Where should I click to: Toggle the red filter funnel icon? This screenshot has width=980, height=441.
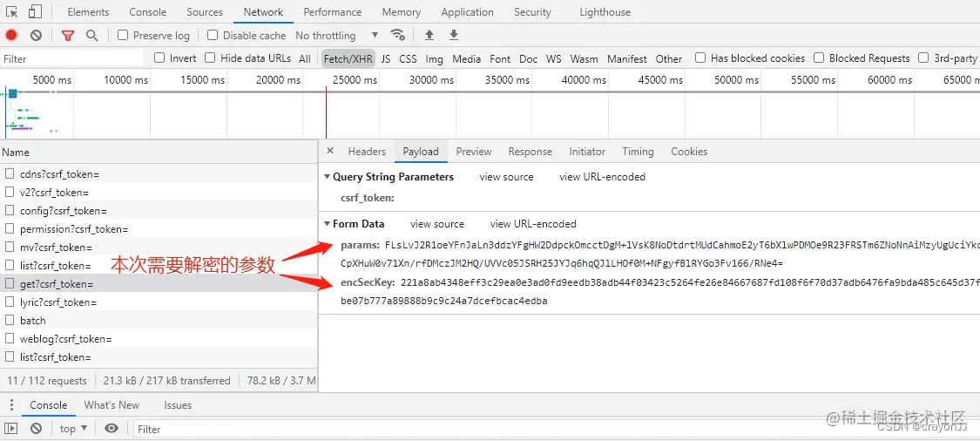(x=67, y=35)
